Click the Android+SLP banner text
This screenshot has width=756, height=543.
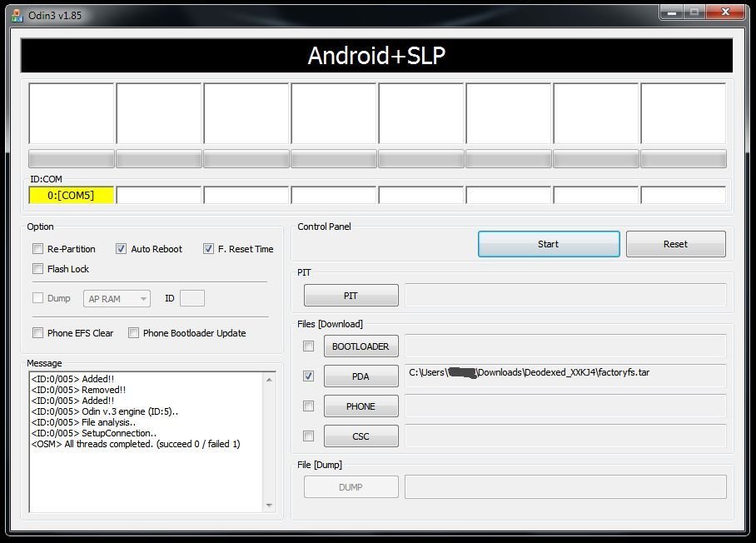point(376,56)
